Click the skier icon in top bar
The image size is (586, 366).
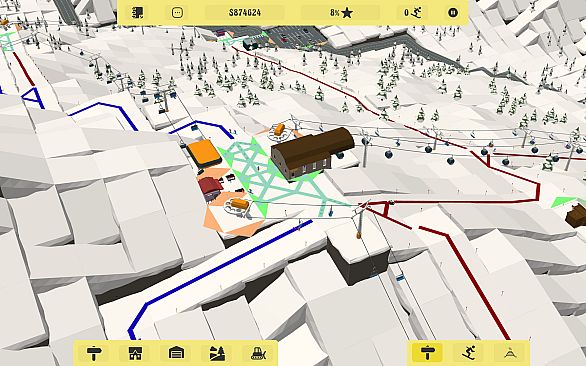point(416,13)
